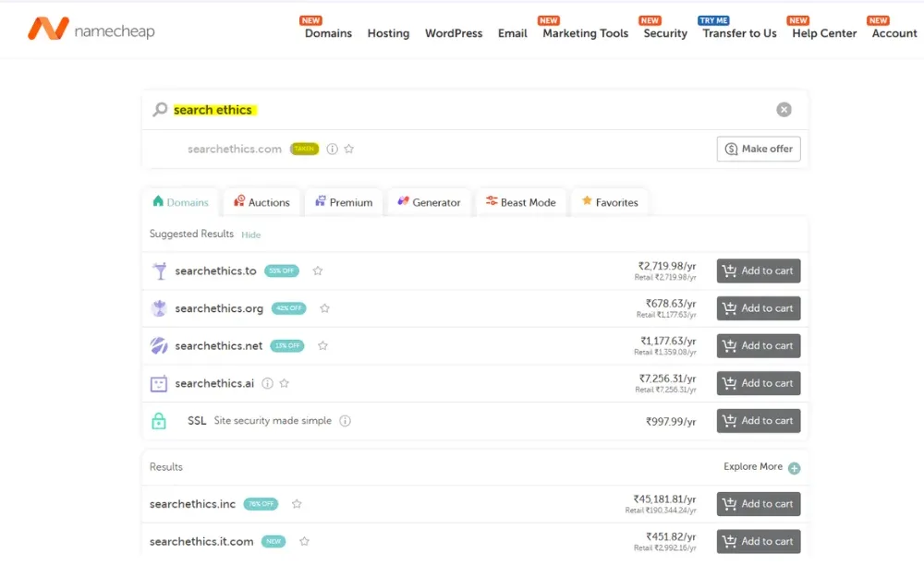Click the magnifying glass search icon

(x=159, y=109)
